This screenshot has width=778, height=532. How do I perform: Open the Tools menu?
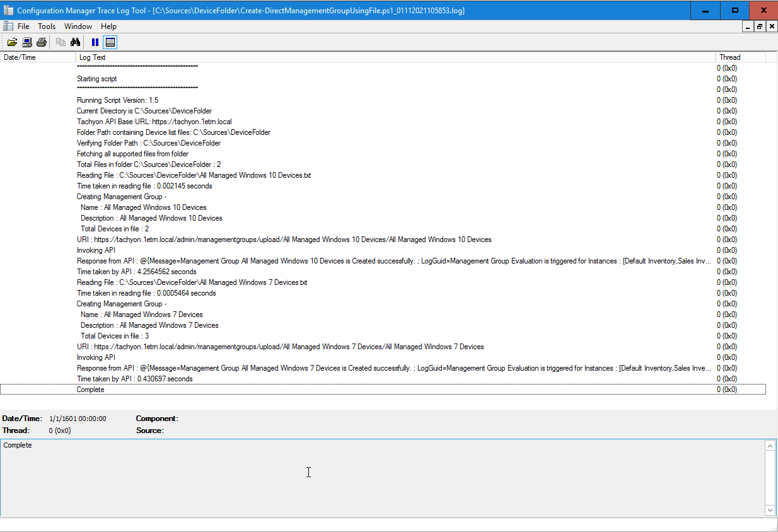pyautogui.click(x=47, y=26)
